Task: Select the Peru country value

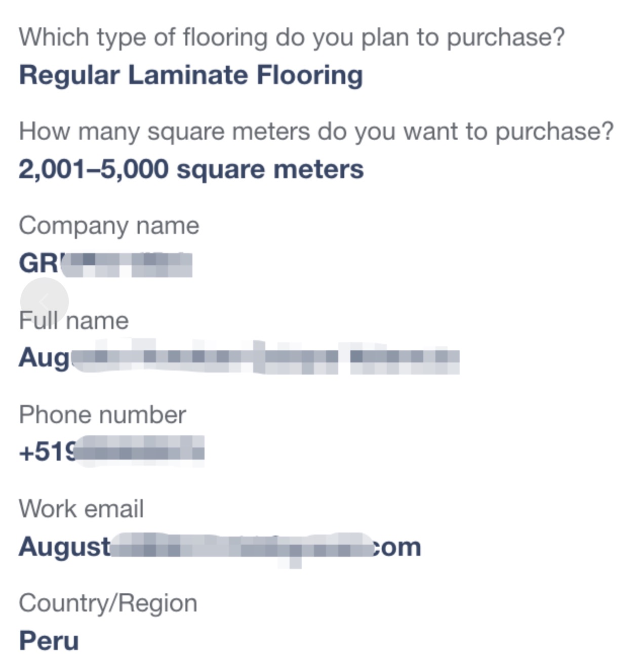Action: tap(49, 641)
